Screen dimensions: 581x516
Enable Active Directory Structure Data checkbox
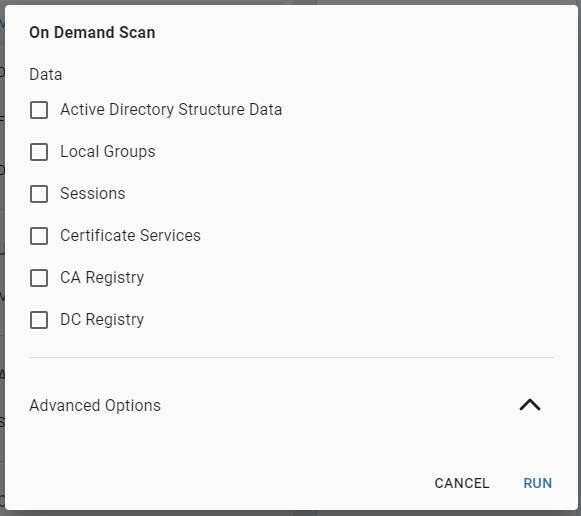pyautogui.click(x=39, y=110)
